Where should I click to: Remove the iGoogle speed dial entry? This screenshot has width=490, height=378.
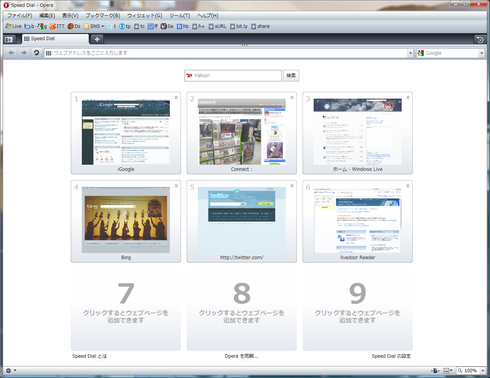(176, 97)
